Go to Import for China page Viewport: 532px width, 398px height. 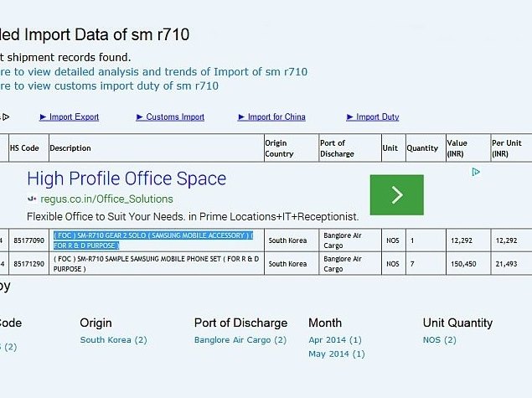pyautogui.click(x=276, y=117)
